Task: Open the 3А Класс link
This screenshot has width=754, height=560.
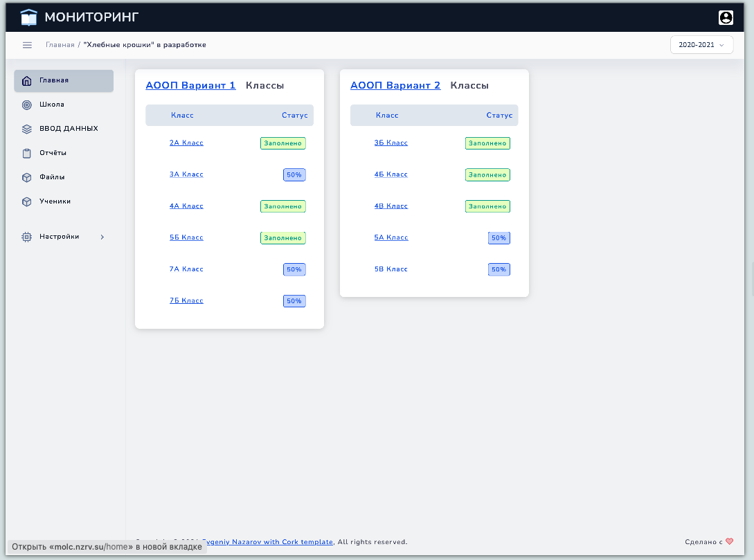Action: (186, 174)
